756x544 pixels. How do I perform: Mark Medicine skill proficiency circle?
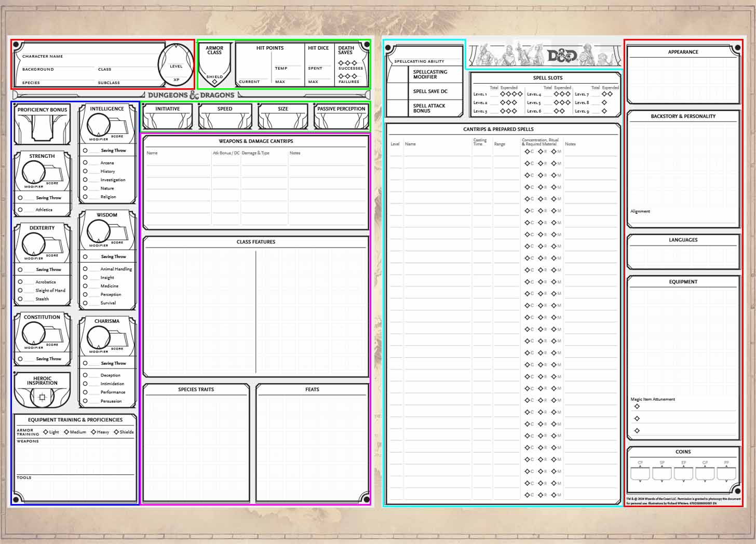pos(85,285)
